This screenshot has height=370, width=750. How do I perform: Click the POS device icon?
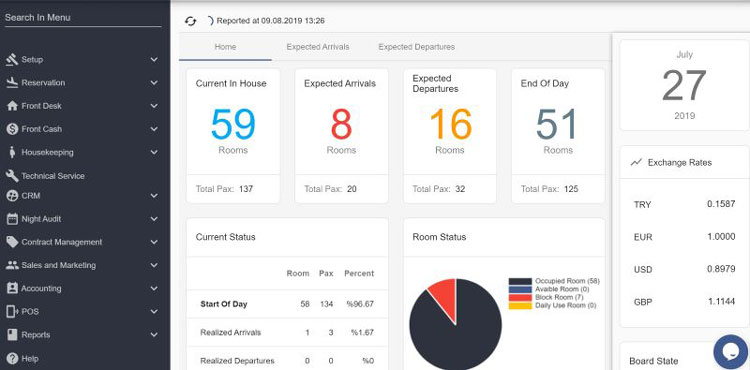(12, 312)
